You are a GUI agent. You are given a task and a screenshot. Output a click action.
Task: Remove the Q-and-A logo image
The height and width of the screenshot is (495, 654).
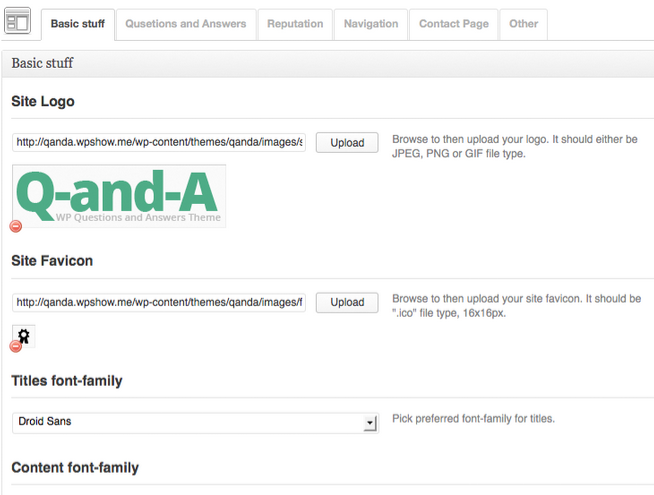point(16,226)
